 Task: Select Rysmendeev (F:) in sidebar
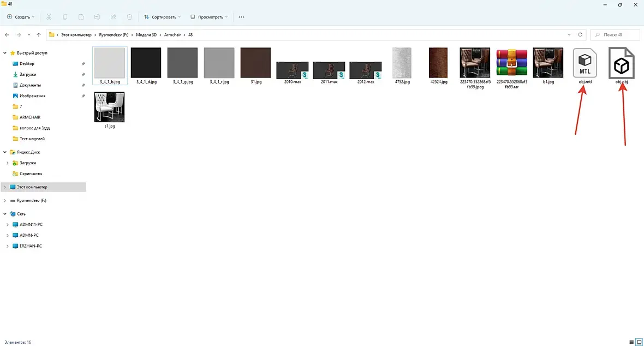coord(31,200)
